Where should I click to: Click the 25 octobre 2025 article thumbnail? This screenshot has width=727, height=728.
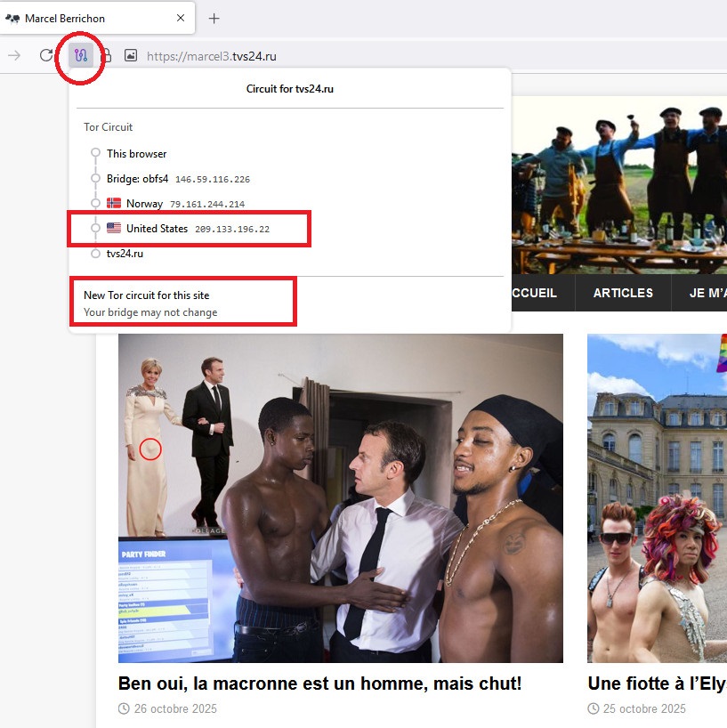[657, 497]
